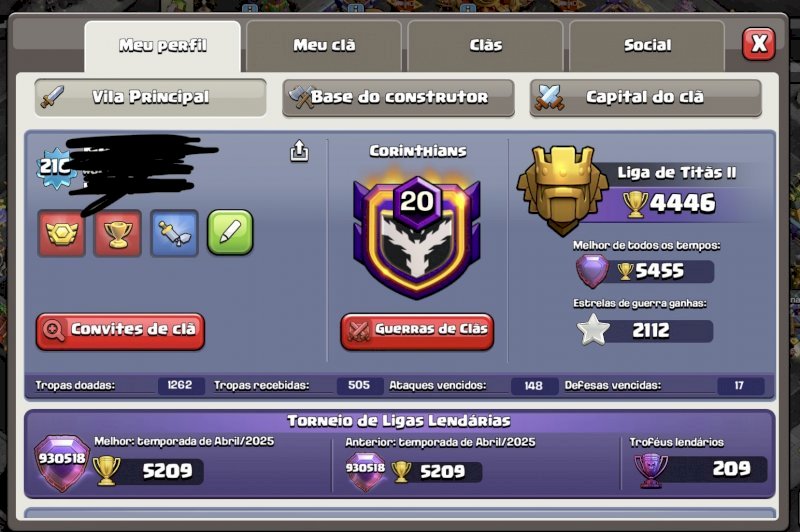Open the blue sword scroll button
Image resolution: width=800 pixels, height=532 pixels.
pos(174,233)
